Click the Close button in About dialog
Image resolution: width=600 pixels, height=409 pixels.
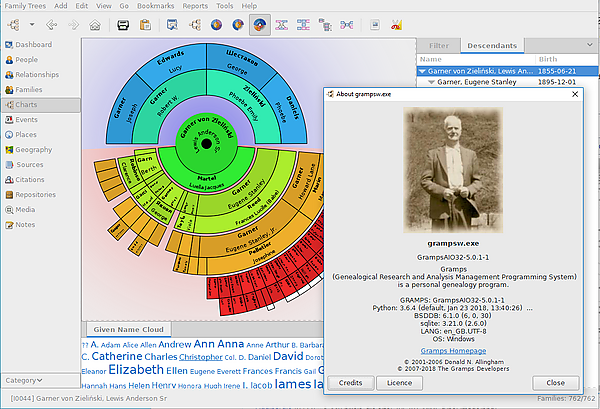click(556, 383)
